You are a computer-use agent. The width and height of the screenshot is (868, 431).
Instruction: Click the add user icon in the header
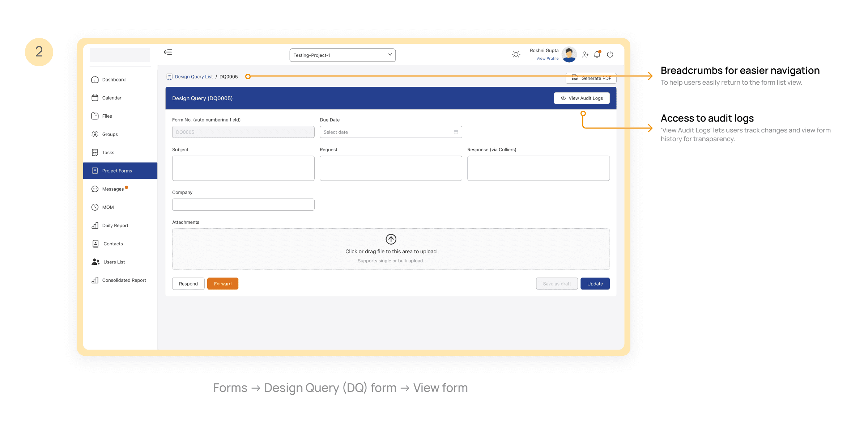click(x=585, y=54)
